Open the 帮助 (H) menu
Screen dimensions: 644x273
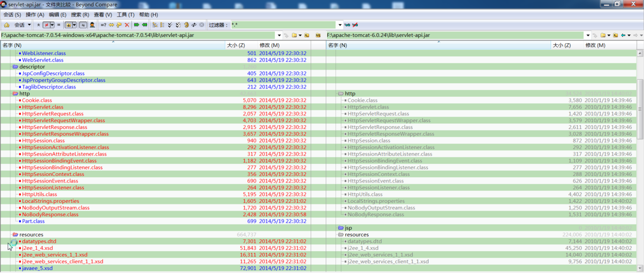[149, 15]
